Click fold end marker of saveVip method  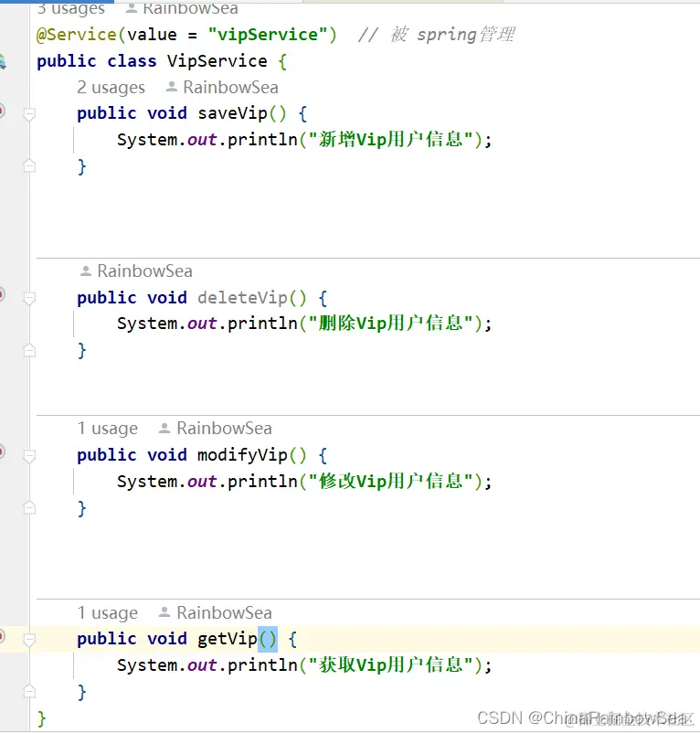click(x=29, y=165)
